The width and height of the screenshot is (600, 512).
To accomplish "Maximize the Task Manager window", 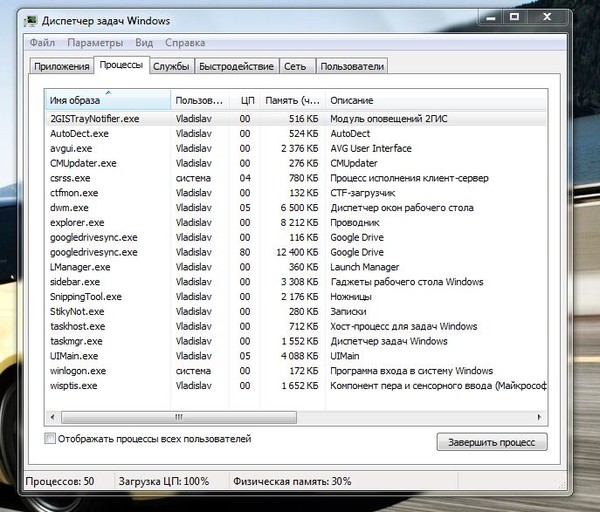I will (515, 17).
